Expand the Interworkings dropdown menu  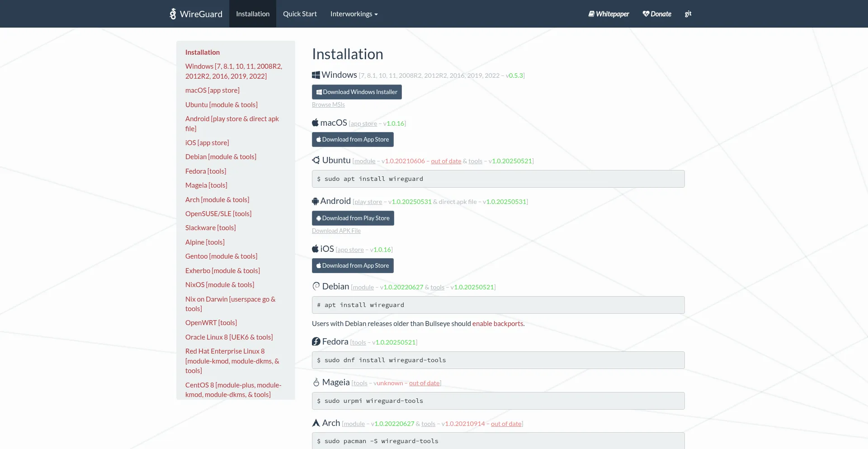pos(354,14)
